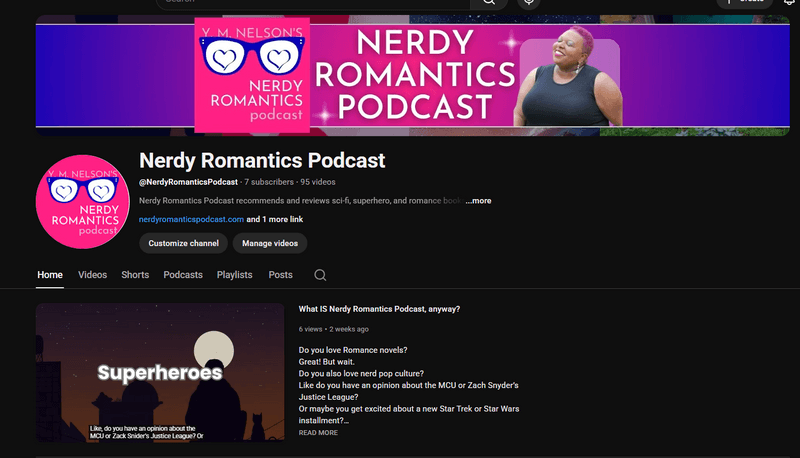Open 'What IS Nerdy Romantics Podcast, anyway?' title

click(379, 309)
